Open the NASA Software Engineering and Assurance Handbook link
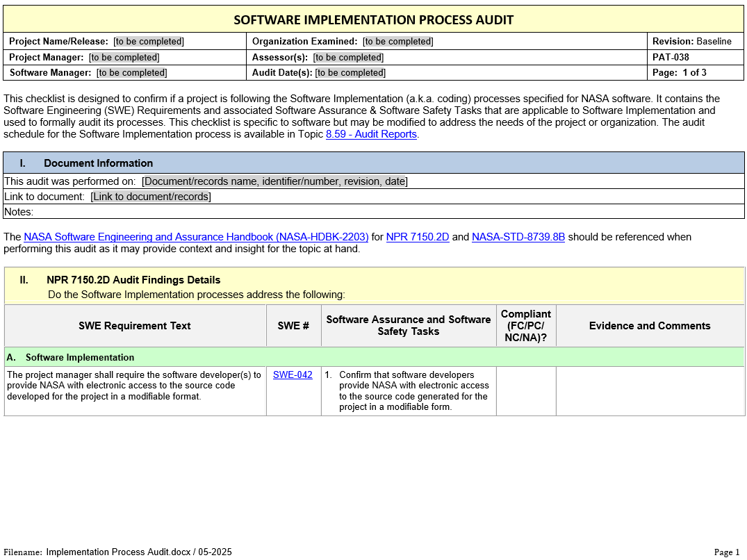The image size is (747, 560). [x=196, y=237]
